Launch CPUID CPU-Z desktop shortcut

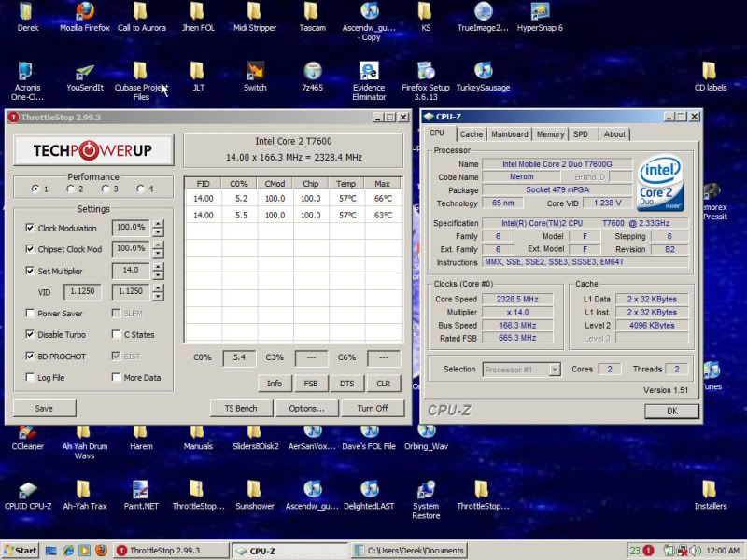pyautogui.click(x=28, y=496)
